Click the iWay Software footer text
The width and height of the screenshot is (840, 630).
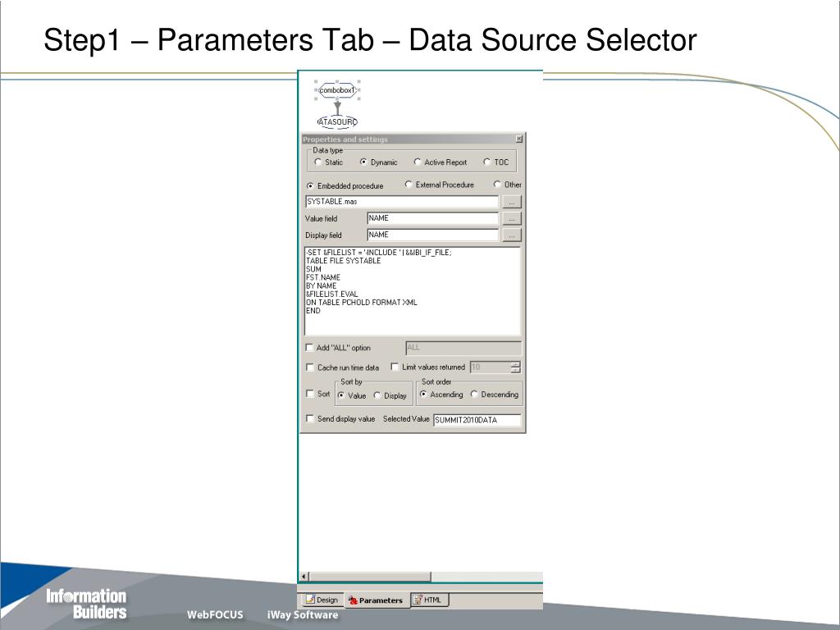(303, 614)
